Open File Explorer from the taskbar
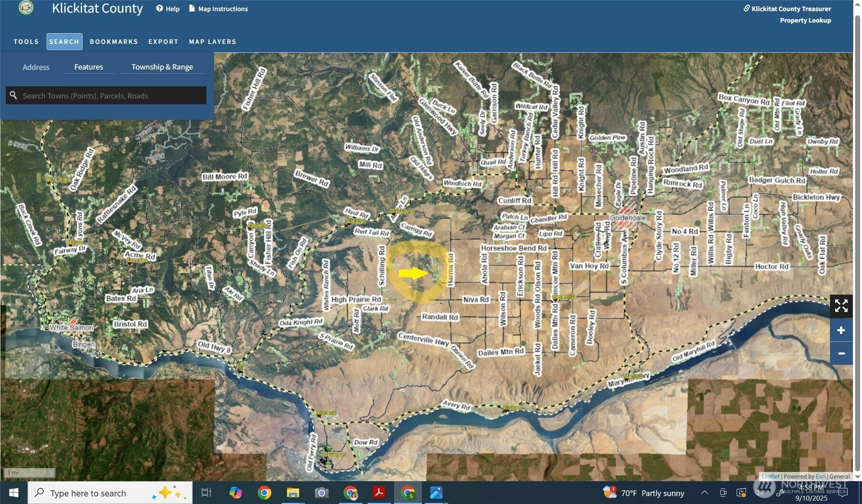 pyautogui.click(x=292, y=493)
